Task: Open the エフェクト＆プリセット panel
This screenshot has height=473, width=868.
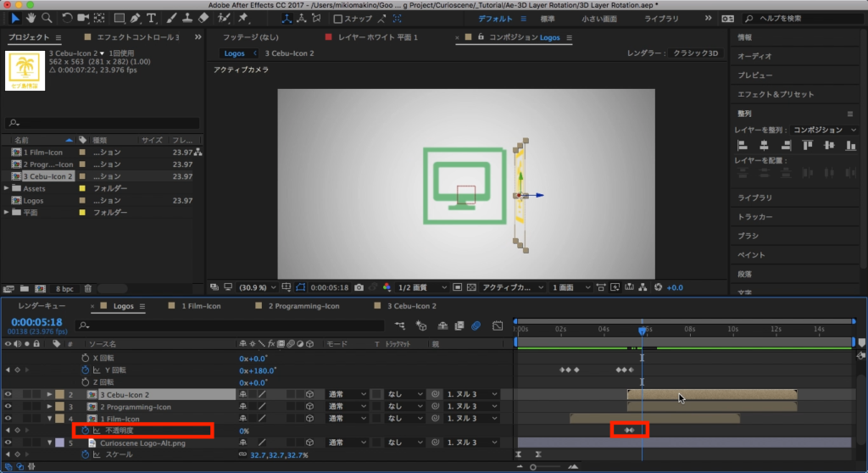Action: click(x=776, y=94)
